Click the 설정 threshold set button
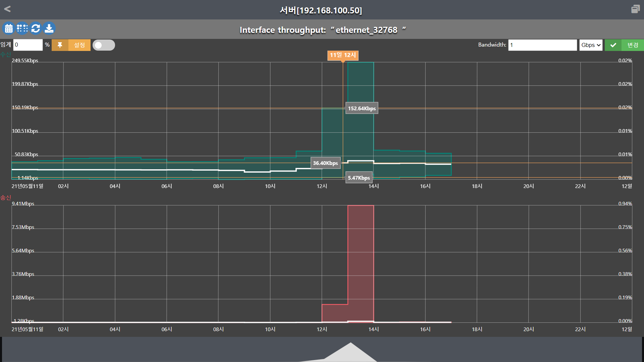The height and width of the screenshot is (362, 644). click(x=79, y=45)
